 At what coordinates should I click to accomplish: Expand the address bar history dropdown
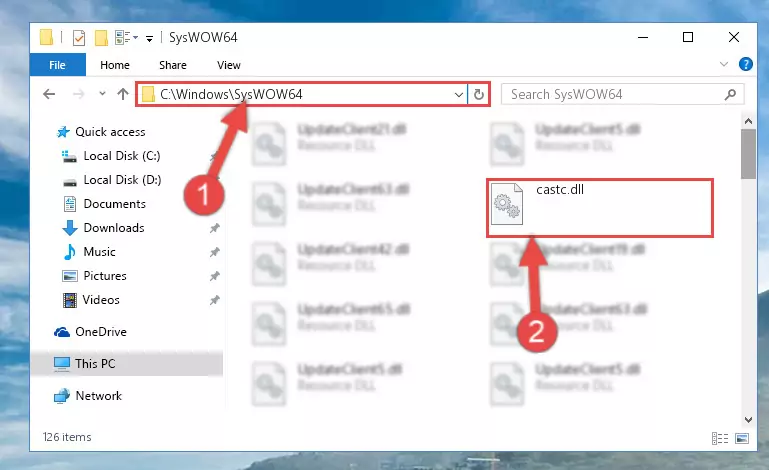[x=459, y=94]
